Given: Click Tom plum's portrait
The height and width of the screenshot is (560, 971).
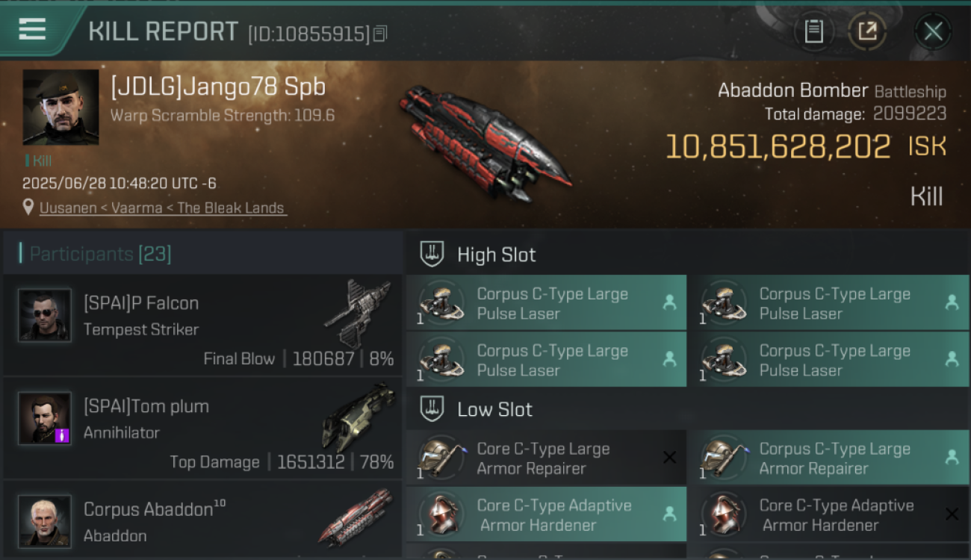Looking at the screenshot, I should [x=45, y=418].
